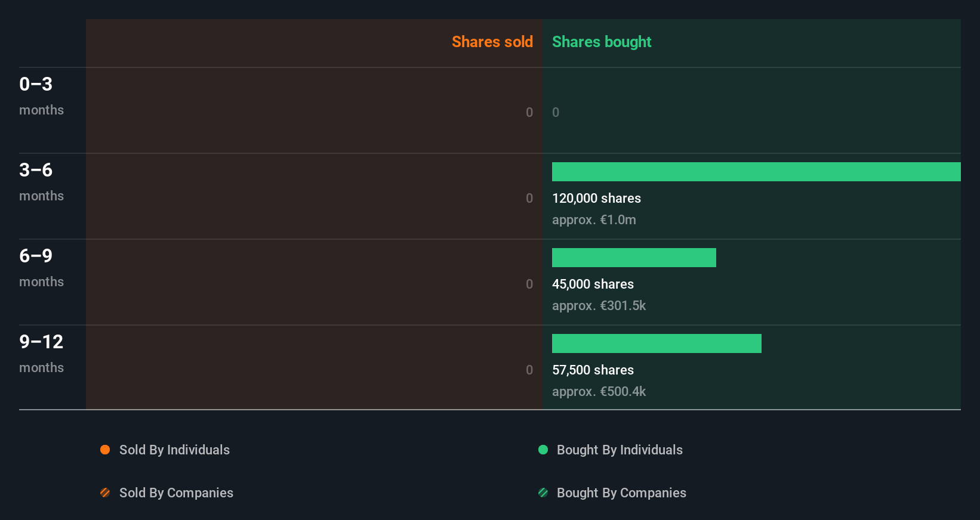Click the 120,000 shares value text
This screenshot has width=980, height=520.
point(596,198)
